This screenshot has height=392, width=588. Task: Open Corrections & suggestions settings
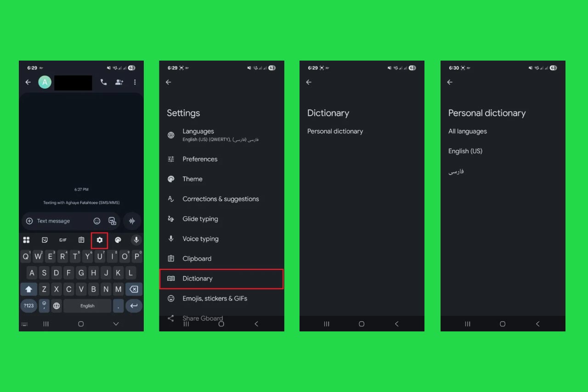pyautogui.click(x=220, y=199)
